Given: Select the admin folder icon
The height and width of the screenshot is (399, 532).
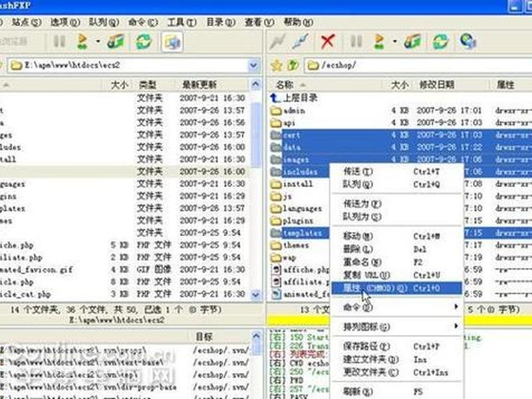Looking at the screenshot, I should tap(276, 110).
